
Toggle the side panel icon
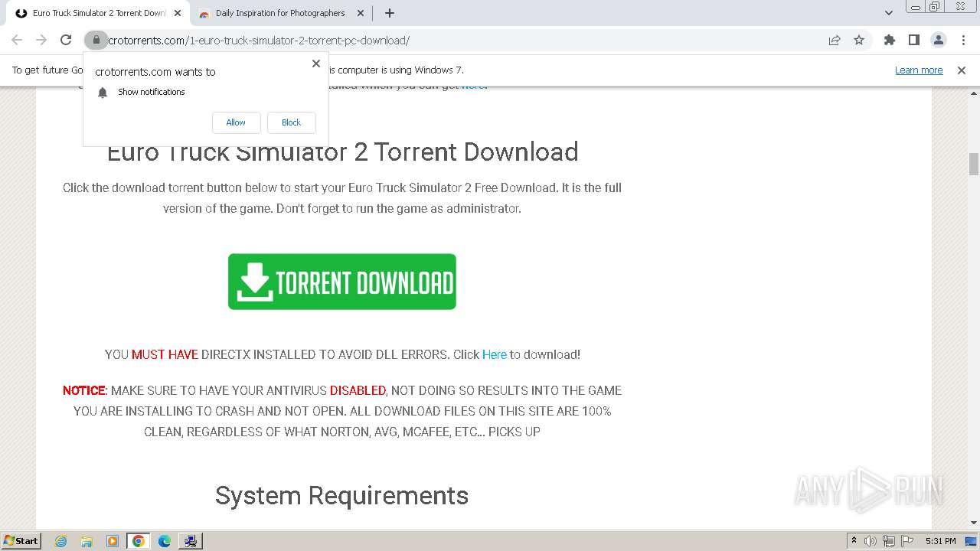pos(913,40)
